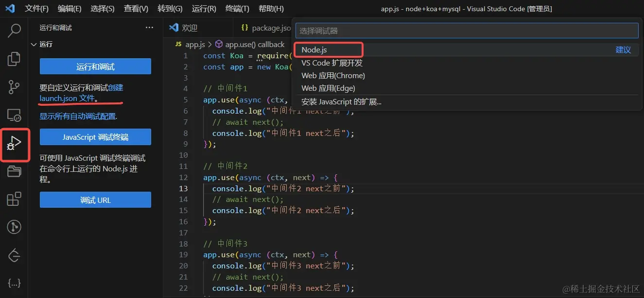Open the 转到(G) menu
Image resolution: width=644 pixels, height=298 pixels.
click(x=170, y=9)
